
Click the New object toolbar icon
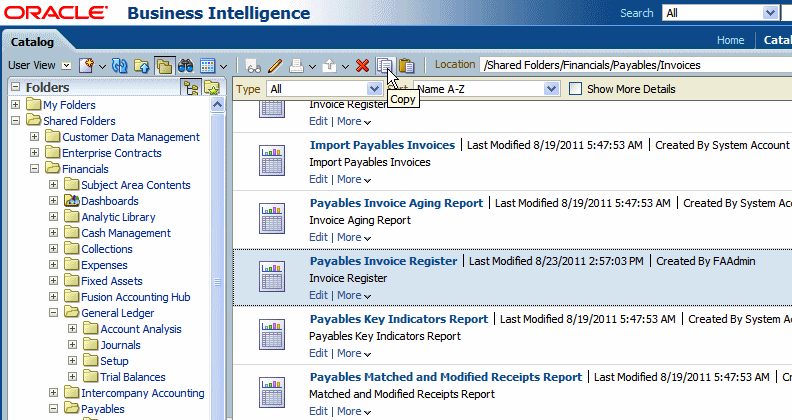86,65
